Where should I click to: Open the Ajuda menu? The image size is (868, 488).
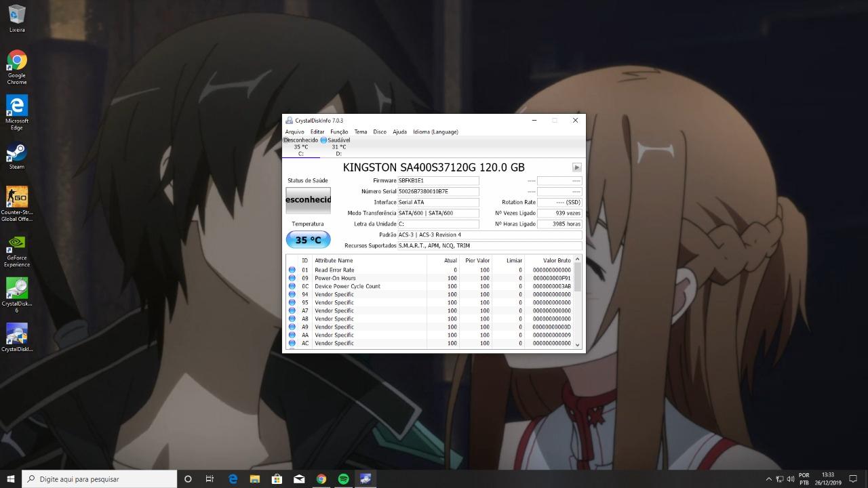400,131
